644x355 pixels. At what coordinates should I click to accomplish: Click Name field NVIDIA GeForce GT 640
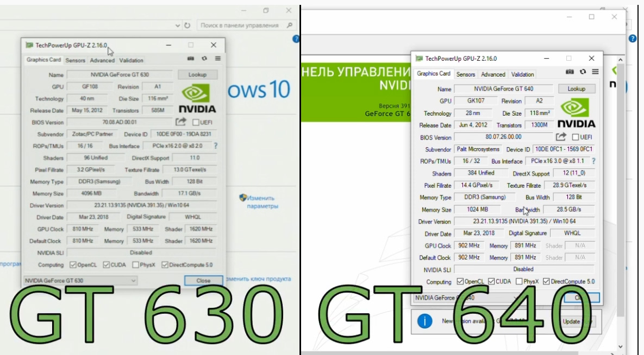point(504,88)
